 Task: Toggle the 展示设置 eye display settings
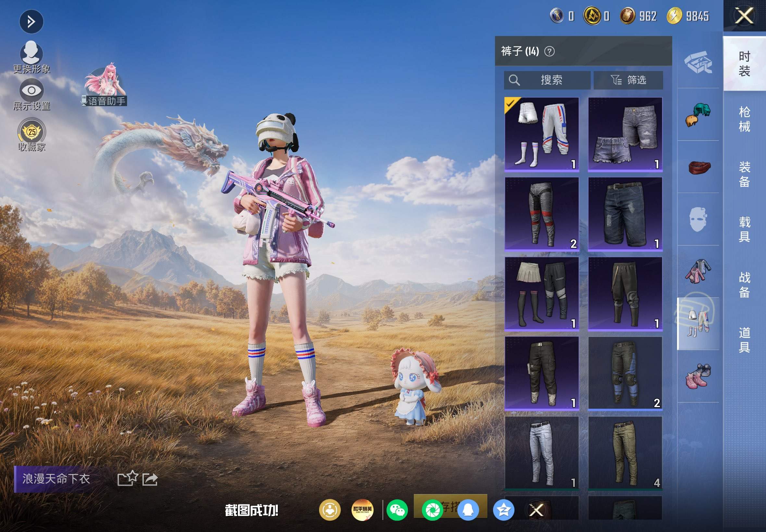[x=31, y=94]
